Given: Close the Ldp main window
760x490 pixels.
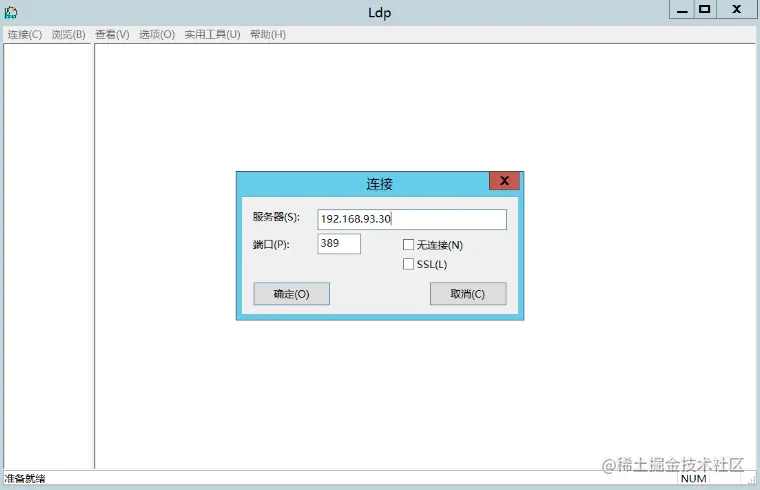Looking at the screenshot, I should tap(737, 10).
